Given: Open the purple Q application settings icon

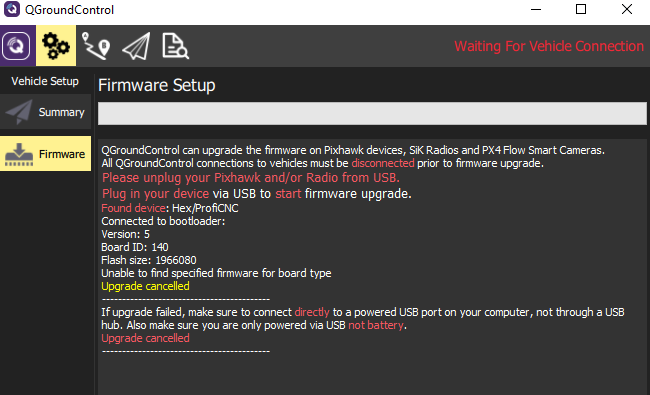Looking at the screenshot, I should pyautogui.click(x=17, y=46).
